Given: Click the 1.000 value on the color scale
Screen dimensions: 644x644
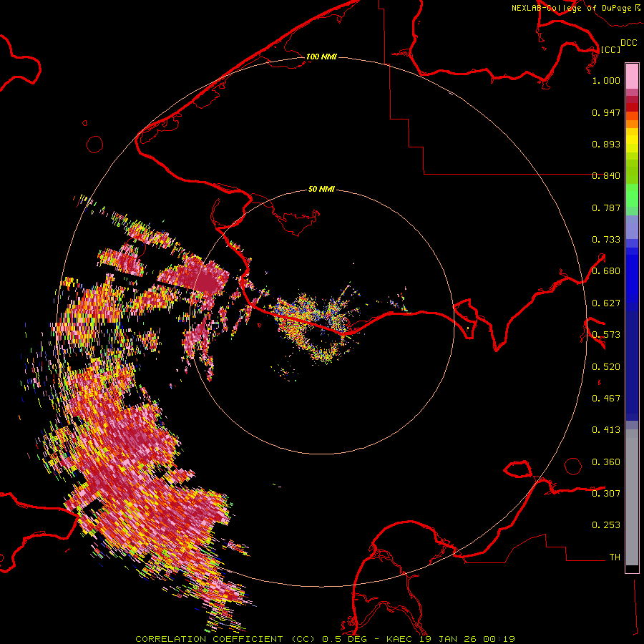Looking at the screenshot, I should pos(606,80).
